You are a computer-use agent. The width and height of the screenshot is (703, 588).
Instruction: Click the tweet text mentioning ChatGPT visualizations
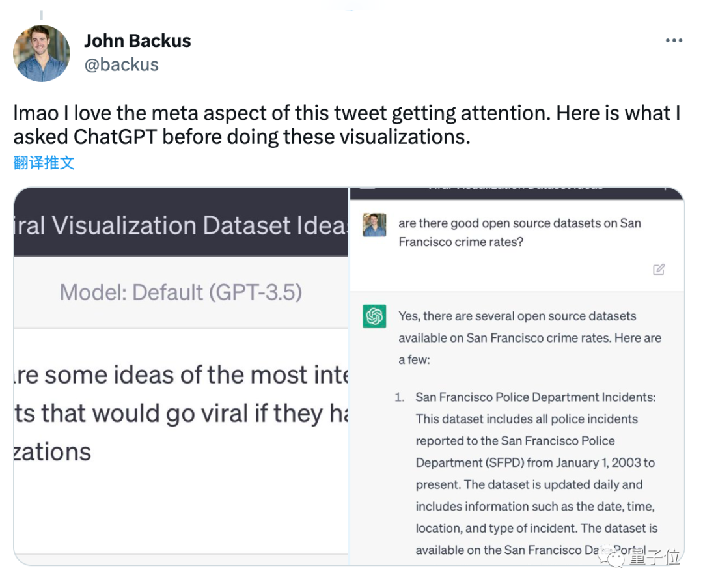347,124
